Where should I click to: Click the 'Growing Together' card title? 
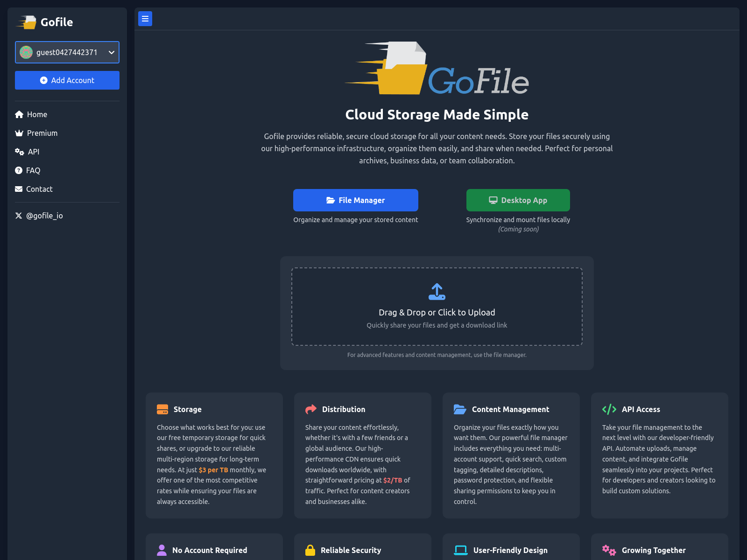pyautogui.click(x=654, y=550)
